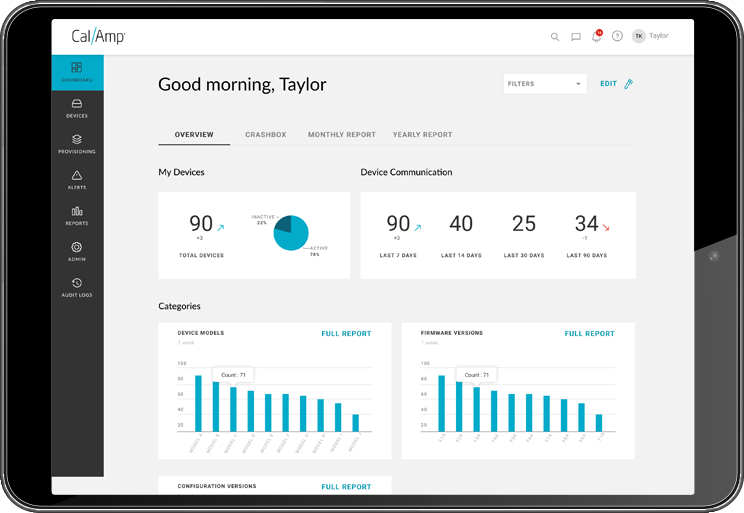Expand the Filters dropdown
The width and height of the screenshot is (744, 513).
pos(544,84)
